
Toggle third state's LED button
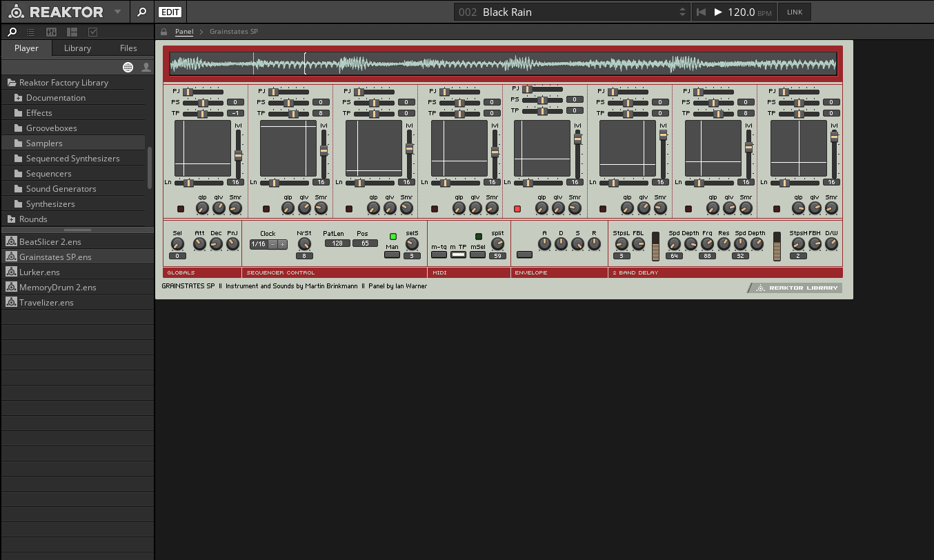(x=349, y=209)
